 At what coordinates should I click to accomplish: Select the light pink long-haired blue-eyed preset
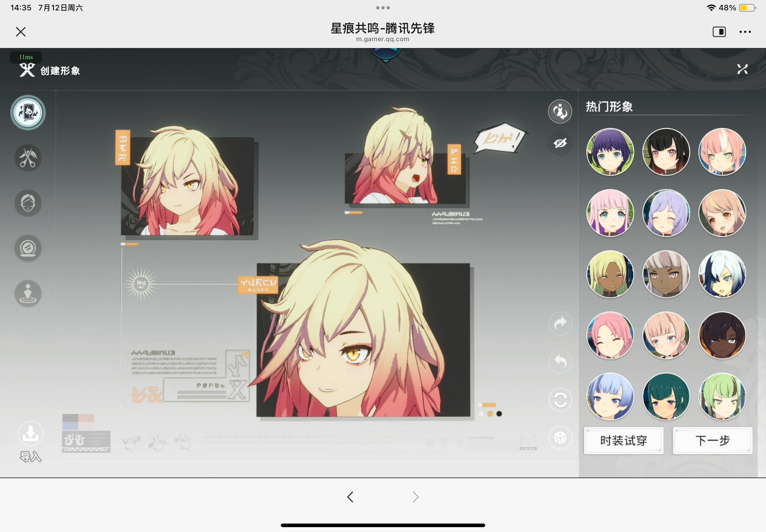point(610,213)
